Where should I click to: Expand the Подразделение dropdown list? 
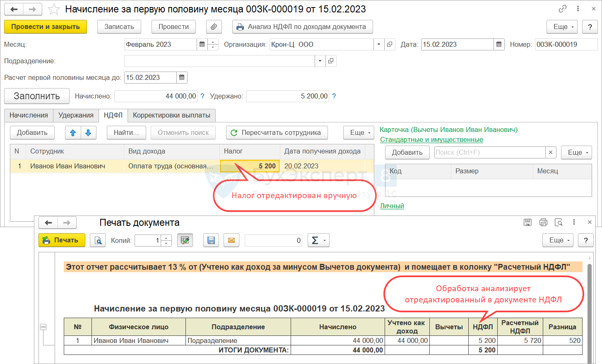point(320,61)
